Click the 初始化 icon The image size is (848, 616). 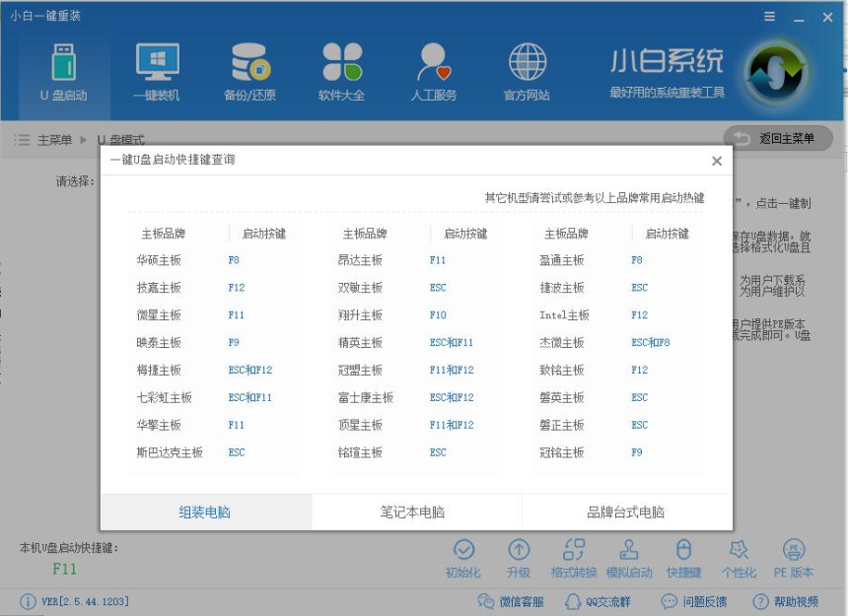pos(463,559)
